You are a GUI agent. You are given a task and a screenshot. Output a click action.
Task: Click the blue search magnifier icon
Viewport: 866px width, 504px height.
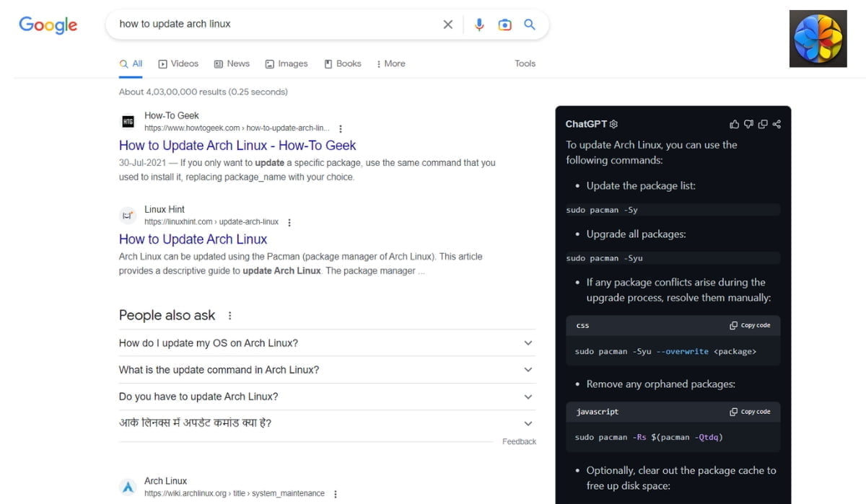pos(530,24)
